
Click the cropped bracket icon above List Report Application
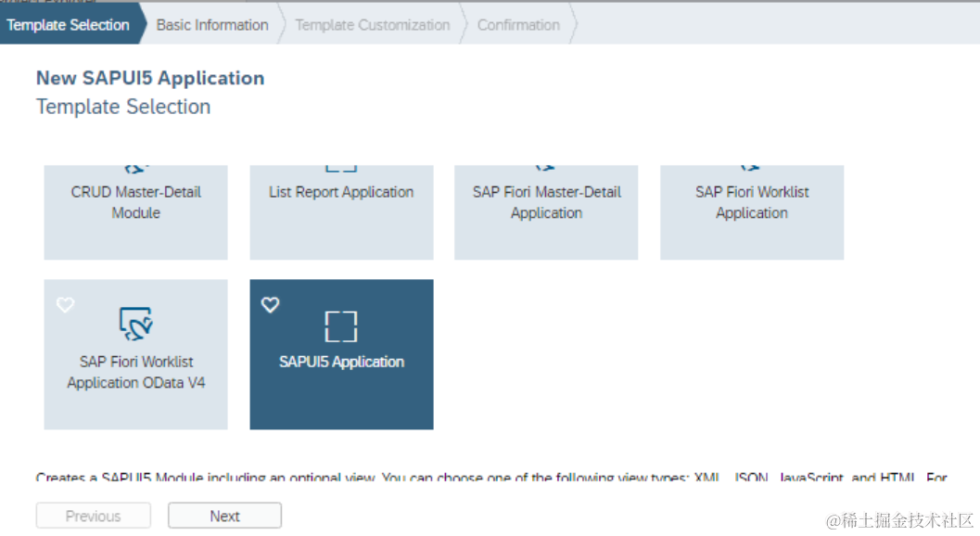click(341, 168)
